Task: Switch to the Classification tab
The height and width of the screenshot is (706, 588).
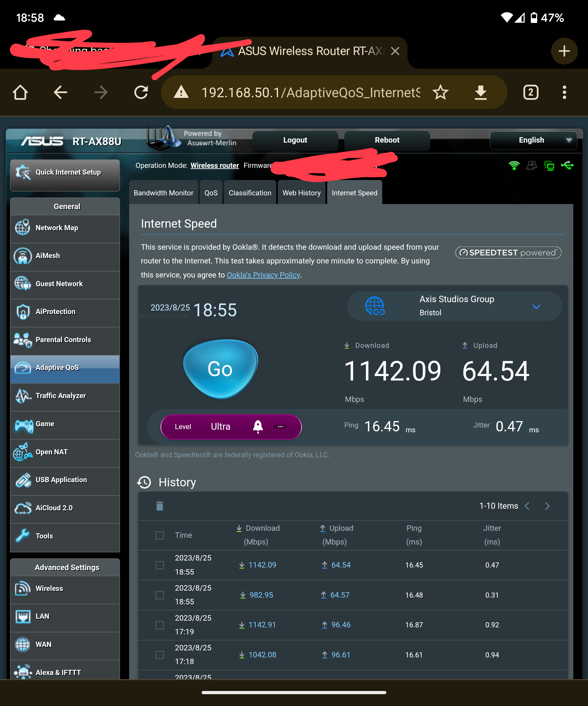Action: [250, 192]
